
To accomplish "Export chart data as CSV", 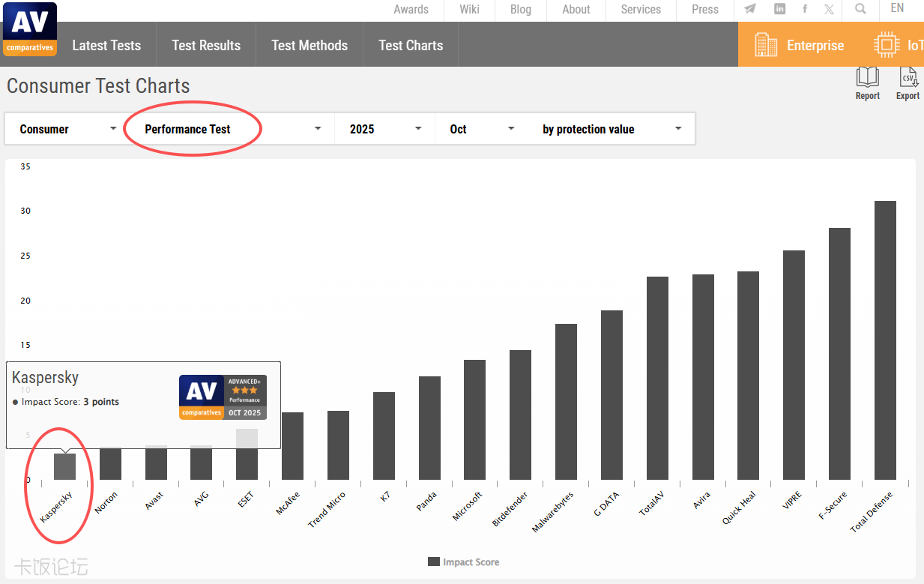I will [x=908, y=82].
